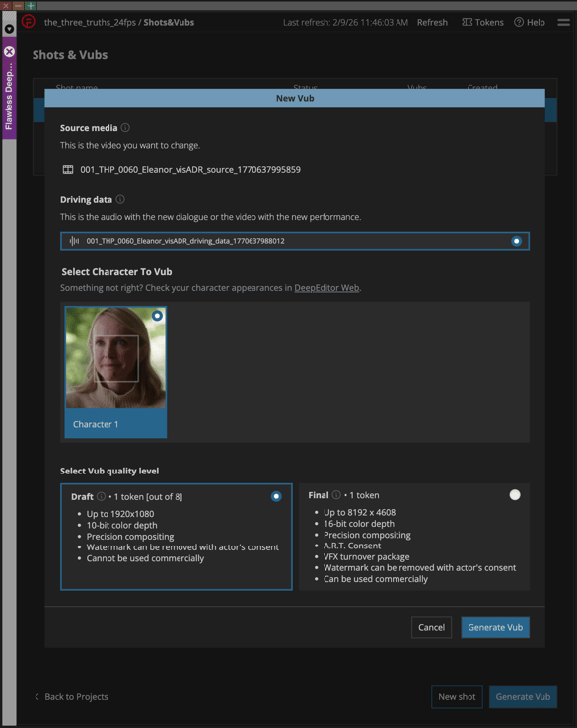577x728 pixels.
Task: Click the New Vub dialog title
Action: (295, 98)
